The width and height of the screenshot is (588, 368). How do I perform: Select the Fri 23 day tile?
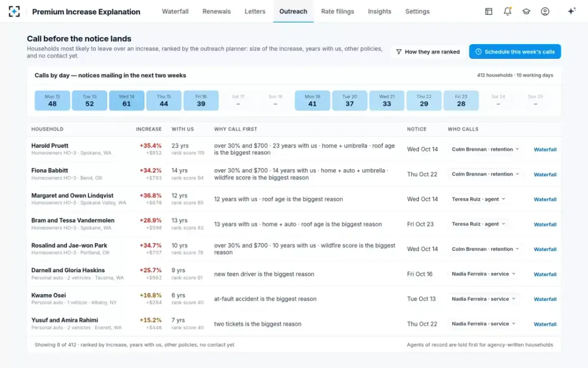[x=461, y=101]
